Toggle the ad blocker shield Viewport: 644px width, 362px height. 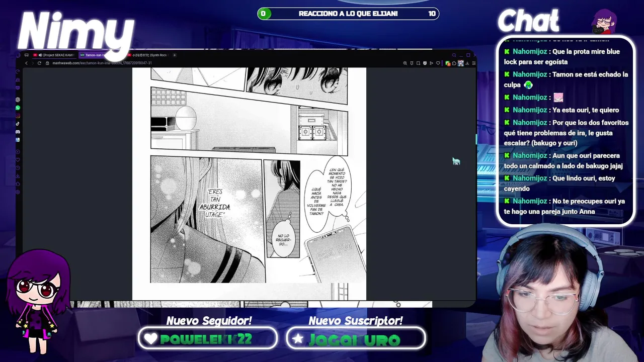425,63
